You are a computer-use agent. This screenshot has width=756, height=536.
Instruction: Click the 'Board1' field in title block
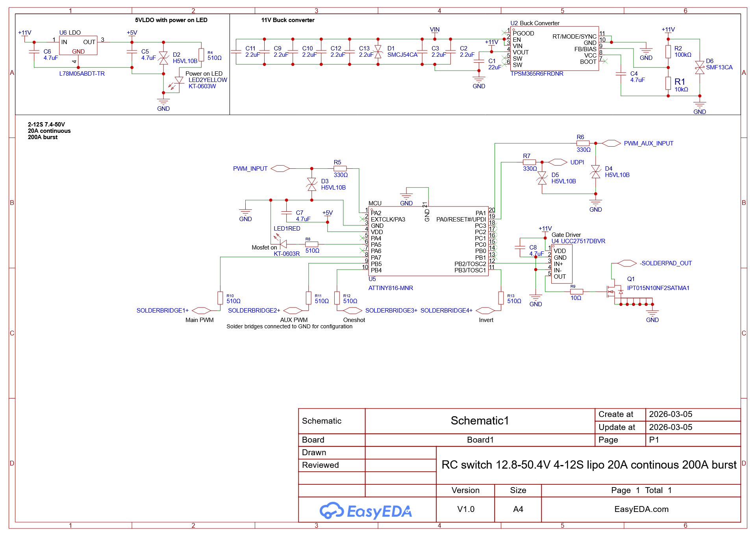[x=480, y=440]
